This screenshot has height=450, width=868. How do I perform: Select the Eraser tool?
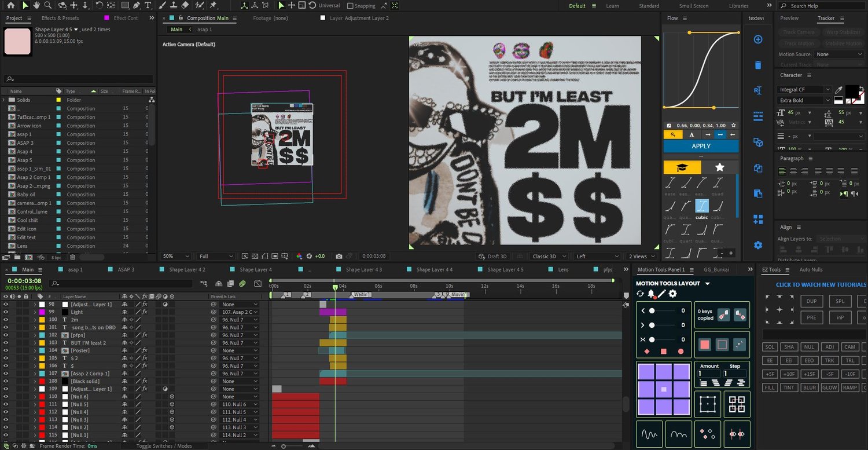(185, 5)
